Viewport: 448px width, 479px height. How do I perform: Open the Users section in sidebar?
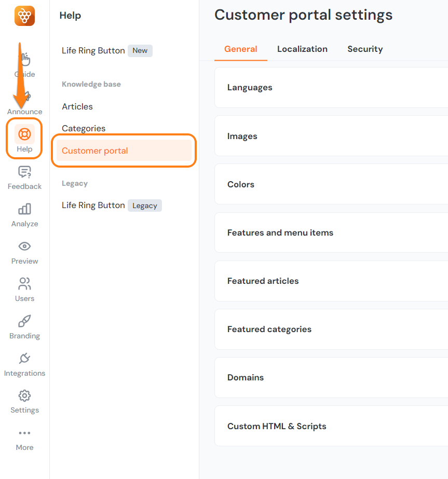tap(24, 289)
